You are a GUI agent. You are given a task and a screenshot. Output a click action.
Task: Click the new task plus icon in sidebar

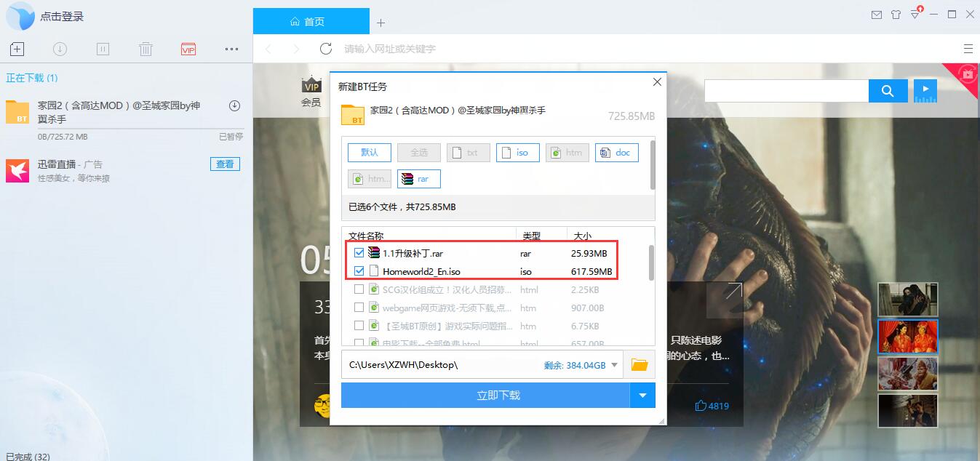coord(17,49)
